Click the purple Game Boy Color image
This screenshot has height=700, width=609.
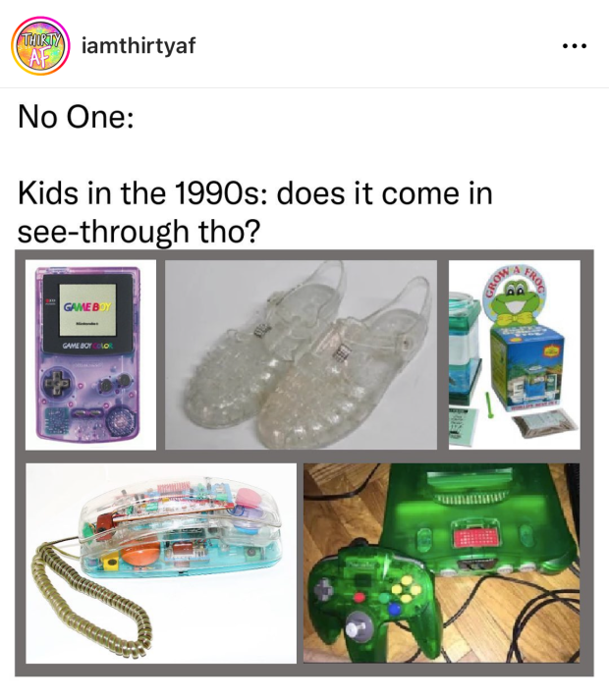[90, 355]
